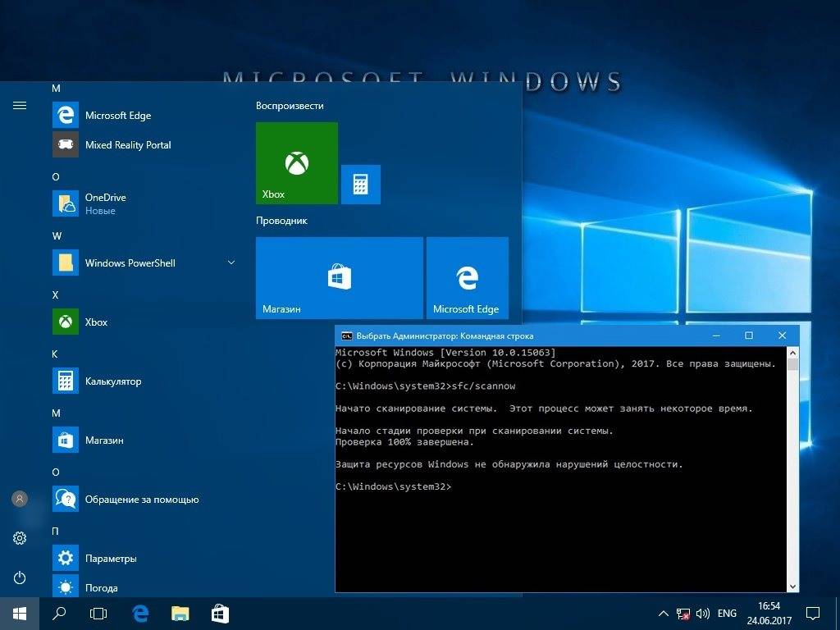This screenshot has width=840, height=630.
Task: Show hidden tray icons chevron
Action: (663, 614)
